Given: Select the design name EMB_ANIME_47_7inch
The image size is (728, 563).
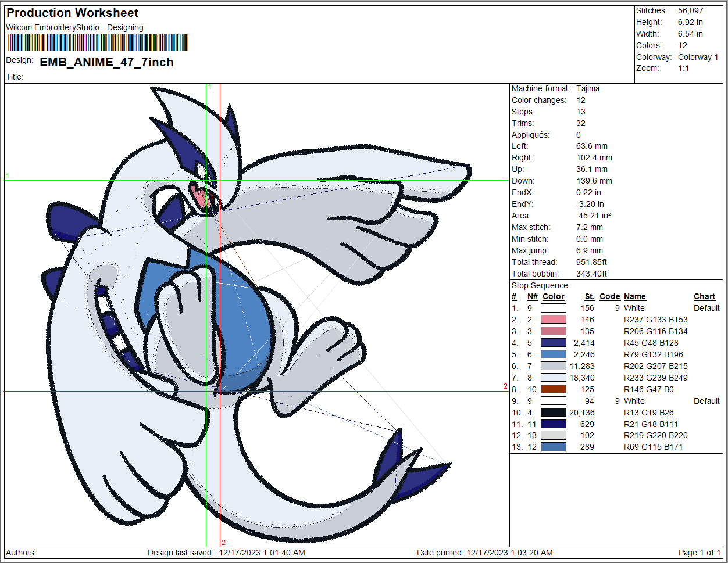Looking at the screenshot, I should [106, 62].
